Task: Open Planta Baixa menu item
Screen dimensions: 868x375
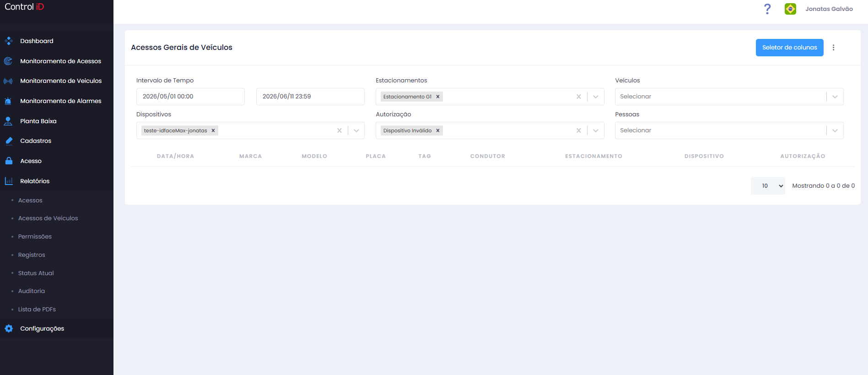Action: tap(57, 121)
